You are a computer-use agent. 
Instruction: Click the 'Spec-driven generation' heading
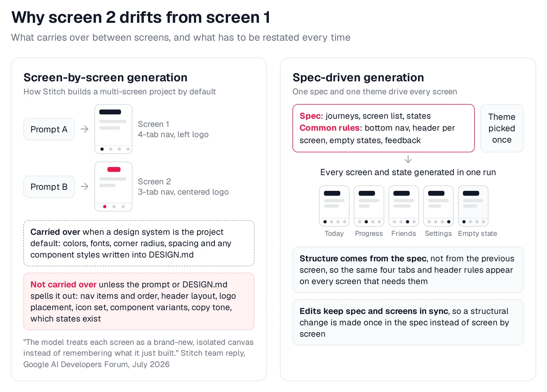[x=358, y=78]
